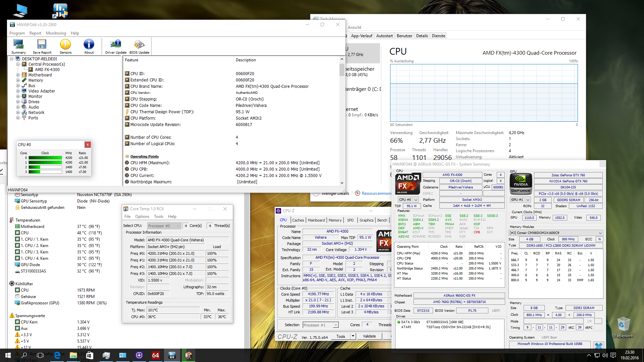Expand the Video Adapter tree node
644x362 pixels.
tap(18, 91)
